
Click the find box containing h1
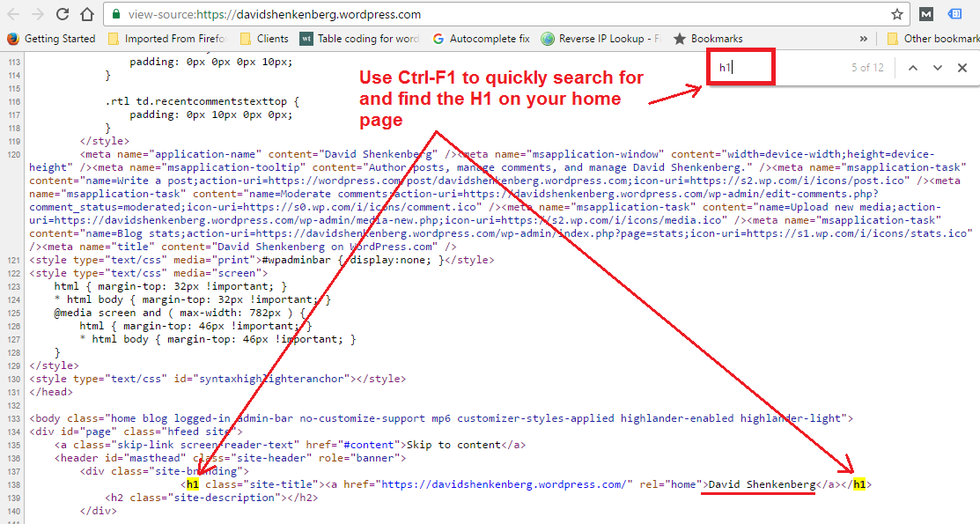(741, 67)
